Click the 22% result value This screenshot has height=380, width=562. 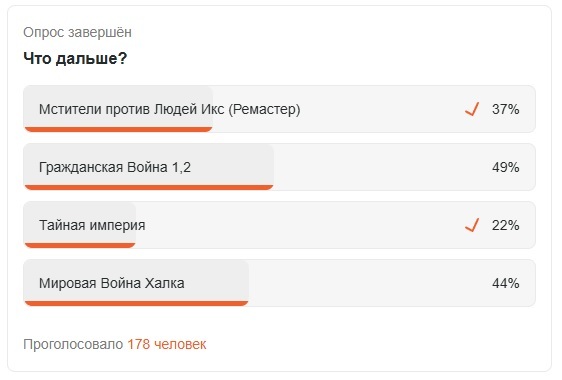click(x=505, y=225)
